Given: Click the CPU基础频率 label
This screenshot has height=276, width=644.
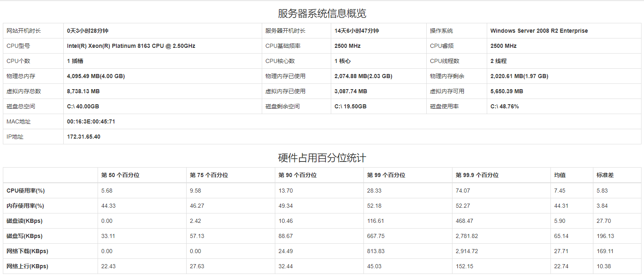Looking at the screenshot, I should point(283,46).
